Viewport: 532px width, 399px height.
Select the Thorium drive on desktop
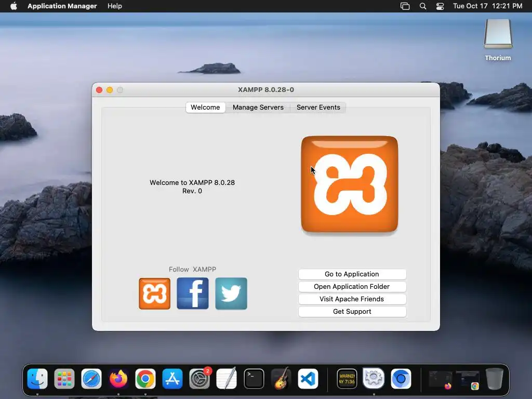point(498,41)
